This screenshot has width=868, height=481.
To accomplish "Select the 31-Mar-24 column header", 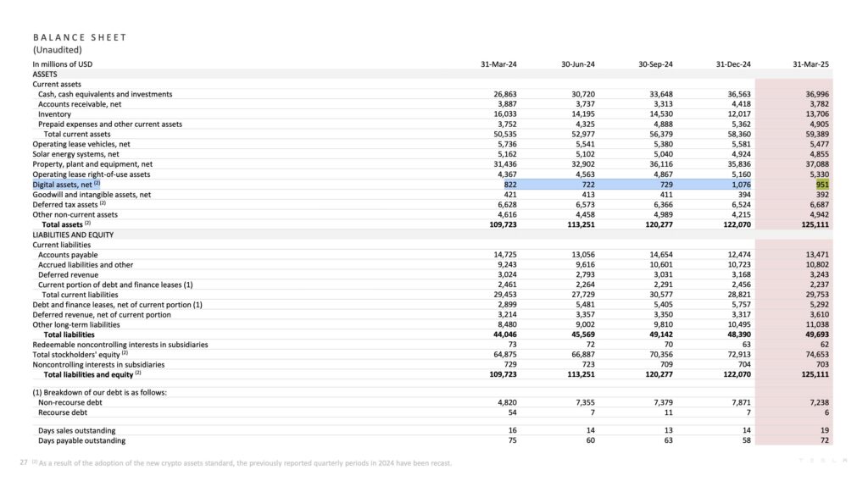I will tap(498, 64).
